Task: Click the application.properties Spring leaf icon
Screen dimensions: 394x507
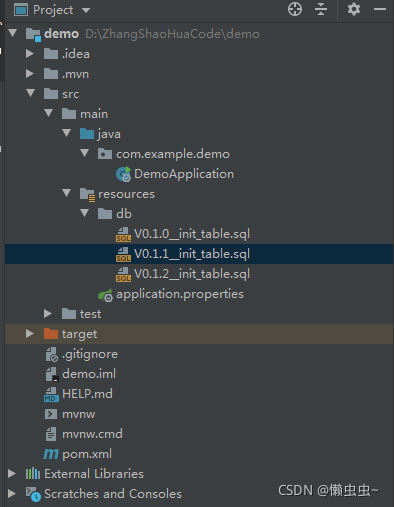Action: (x=106, y=295)
